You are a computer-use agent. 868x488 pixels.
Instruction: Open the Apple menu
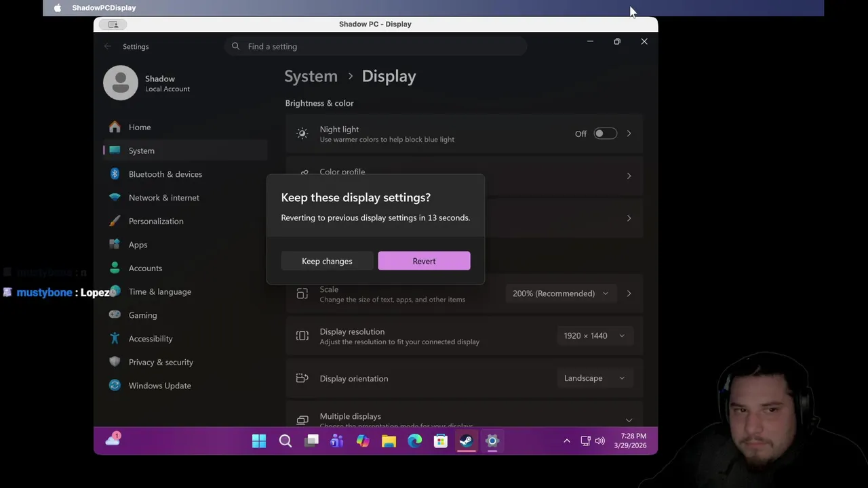point(57,7)
